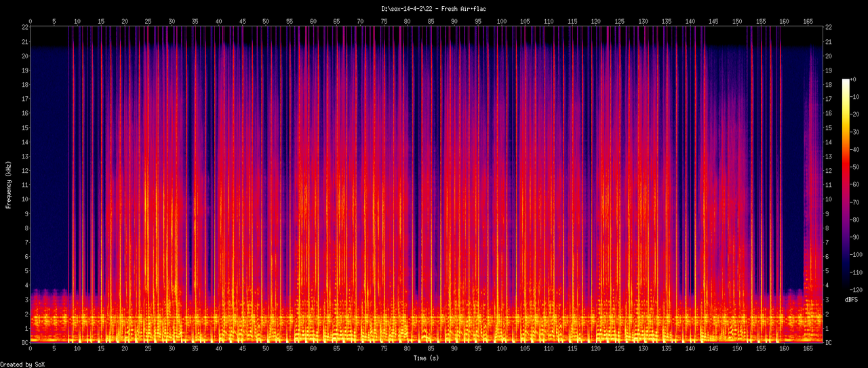The image size is (868, 368).
Task: Click the '-50' value on dBFS scale
Action: point(856,167)
